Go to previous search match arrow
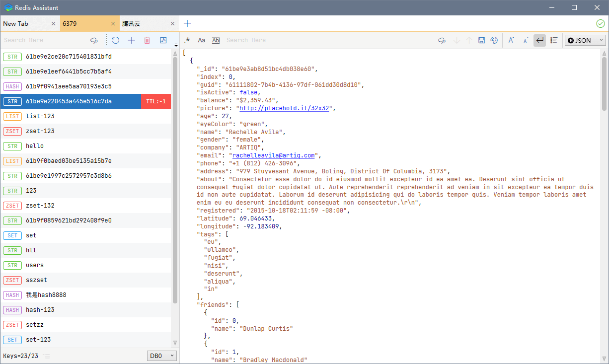The image size is (609, 364). point(469,40)
